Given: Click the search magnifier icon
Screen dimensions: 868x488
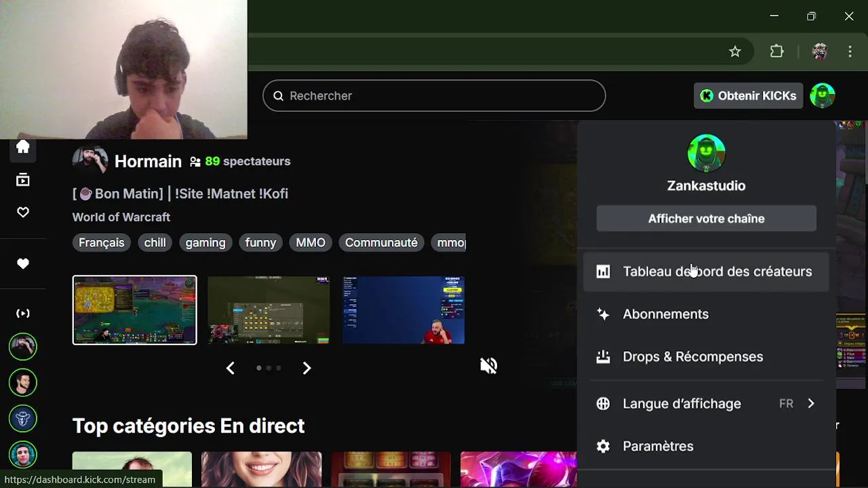Looking at the screenshot, I should click(x=278, y=96).
